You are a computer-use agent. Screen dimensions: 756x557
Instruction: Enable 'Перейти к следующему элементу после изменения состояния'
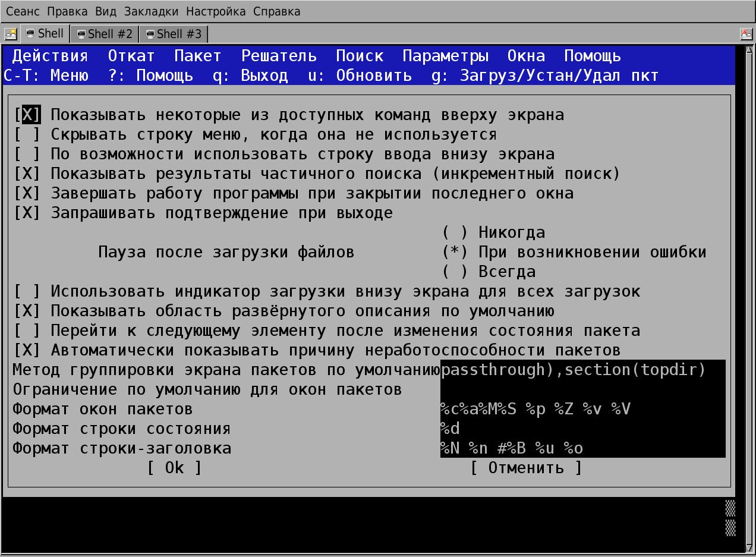point(28,330)
